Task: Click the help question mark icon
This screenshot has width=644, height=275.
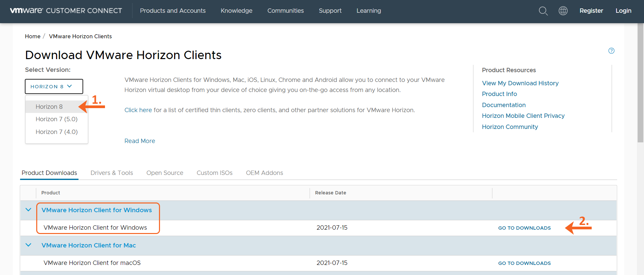Action: pyautogui.click(x=611, y=51)
